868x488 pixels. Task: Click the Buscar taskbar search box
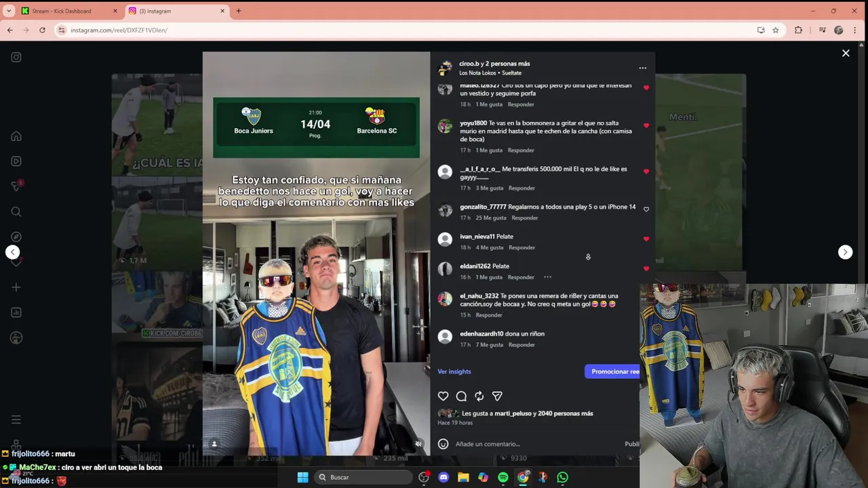pos(364,477)
